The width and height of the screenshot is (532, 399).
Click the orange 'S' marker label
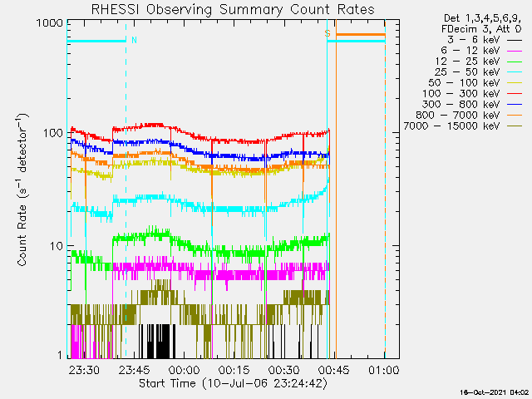(x=328, y=33)
